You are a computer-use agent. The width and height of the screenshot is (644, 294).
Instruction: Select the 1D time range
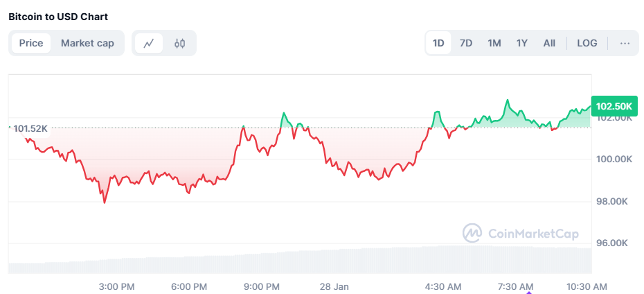coord(438,43)
